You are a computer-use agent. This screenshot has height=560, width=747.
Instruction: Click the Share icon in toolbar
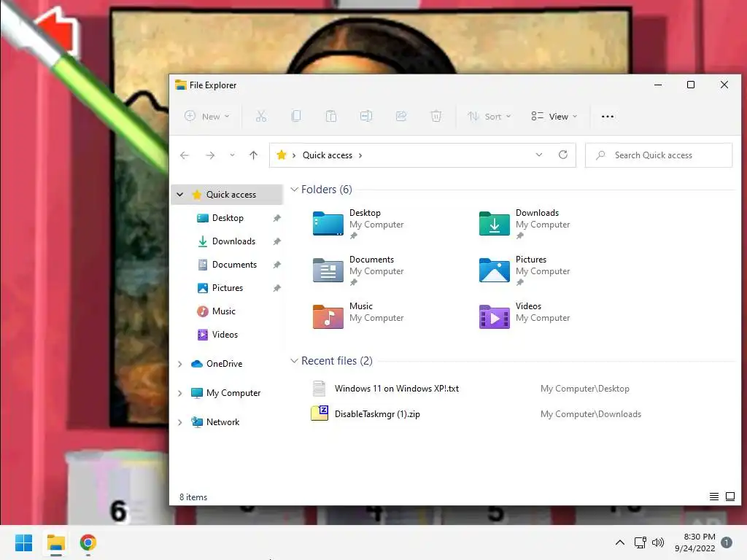click(x=401, y=116)
